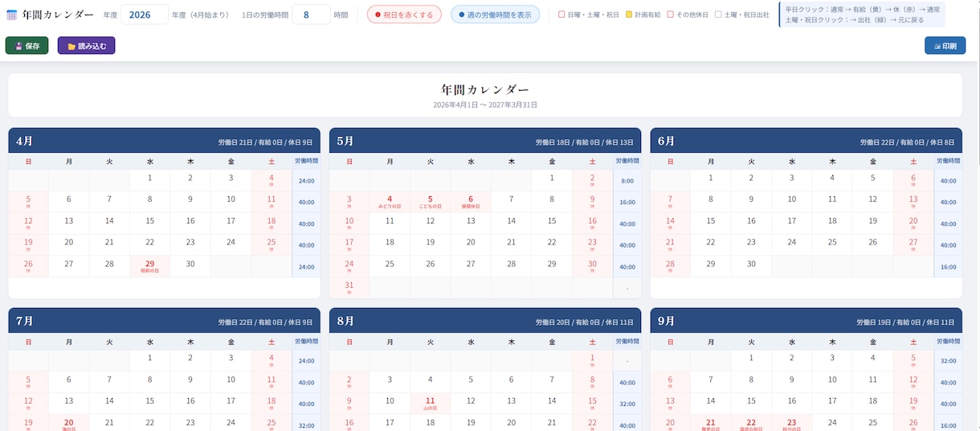
Task: Select May 5 こどもの日 cell
Action: 430,202
